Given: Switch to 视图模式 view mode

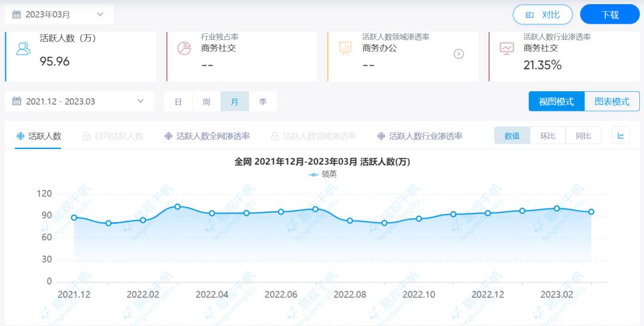Looking at the screenshot, I should 556,101.
